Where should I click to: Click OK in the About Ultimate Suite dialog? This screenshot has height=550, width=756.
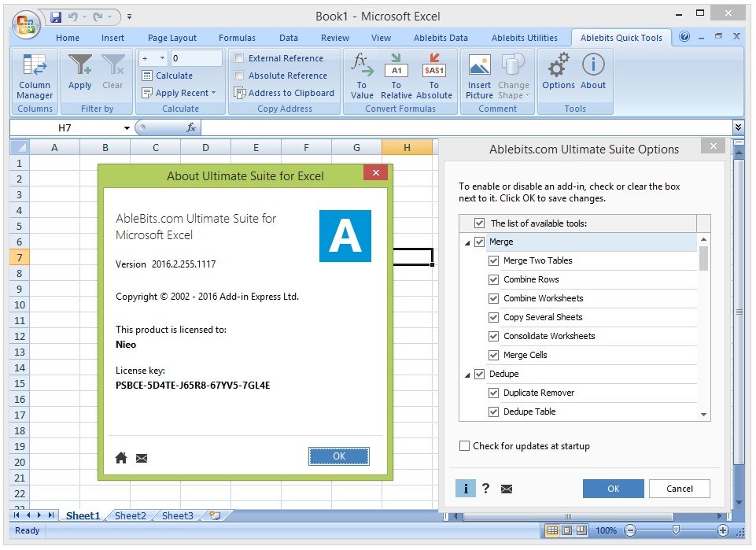click(x=339, y=456)
